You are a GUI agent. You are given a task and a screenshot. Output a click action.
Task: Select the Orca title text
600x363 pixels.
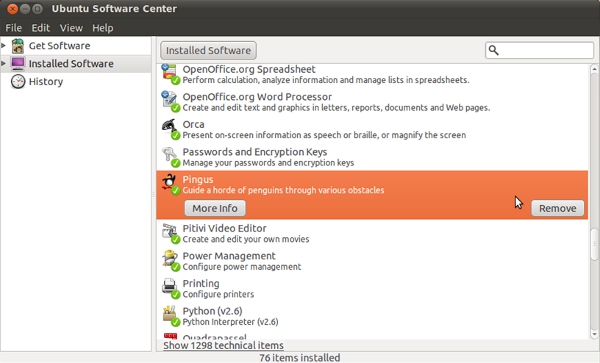pyautogui.click(x=193, y=124)
